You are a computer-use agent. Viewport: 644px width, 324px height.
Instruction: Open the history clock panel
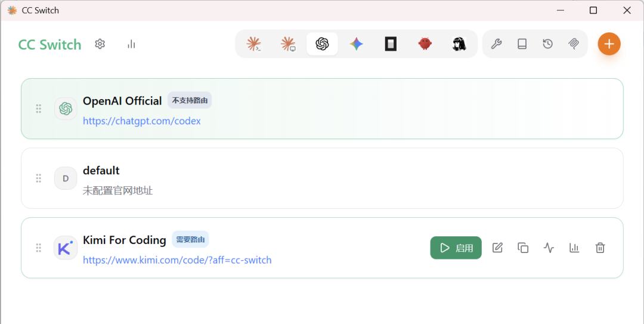click(547, 44)
